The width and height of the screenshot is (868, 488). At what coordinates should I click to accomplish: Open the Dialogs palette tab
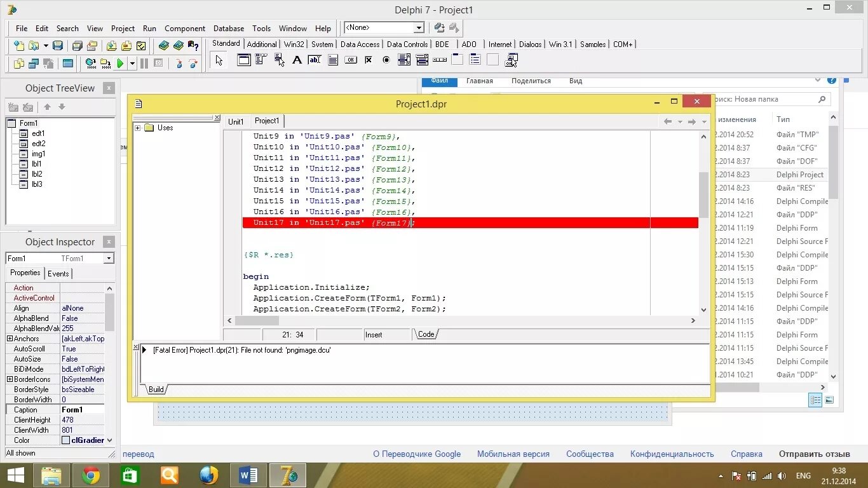(530, 44)
